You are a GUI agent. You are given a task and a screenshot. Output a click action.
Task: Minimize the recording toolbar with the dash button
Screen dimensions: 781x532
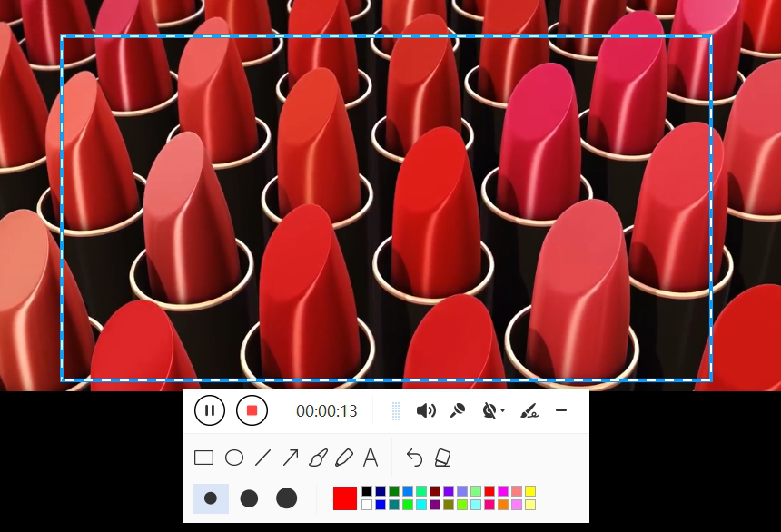click(561, 410)
